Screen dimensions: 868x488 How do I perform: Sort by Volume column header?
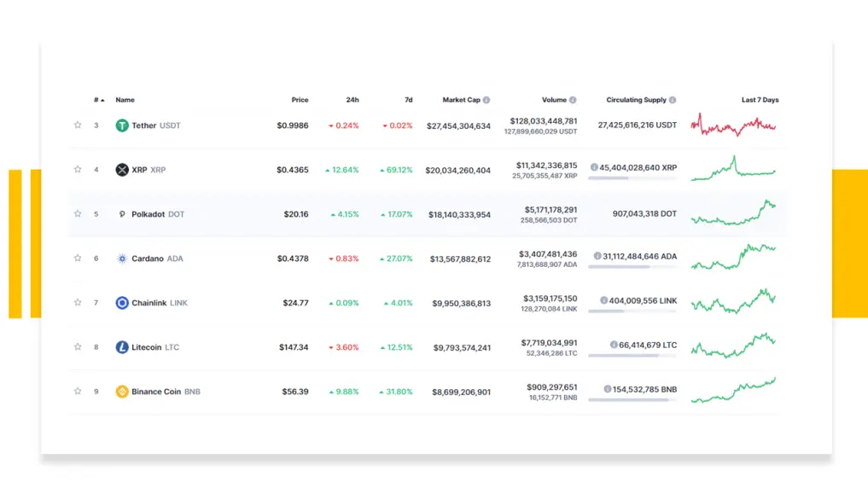coord(554,100)
